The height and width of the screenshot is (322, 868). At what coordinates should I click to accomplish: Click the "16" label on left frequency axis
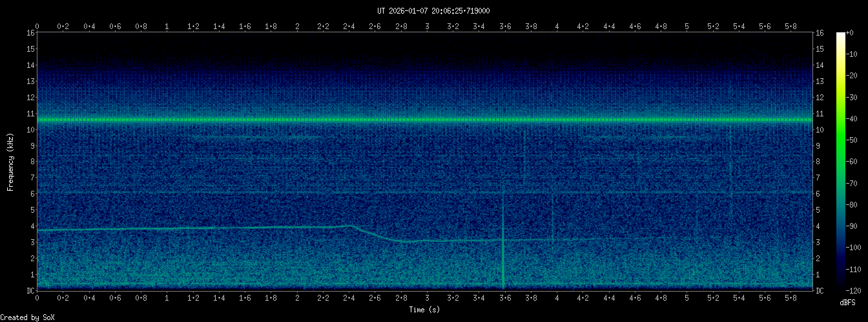30,33
